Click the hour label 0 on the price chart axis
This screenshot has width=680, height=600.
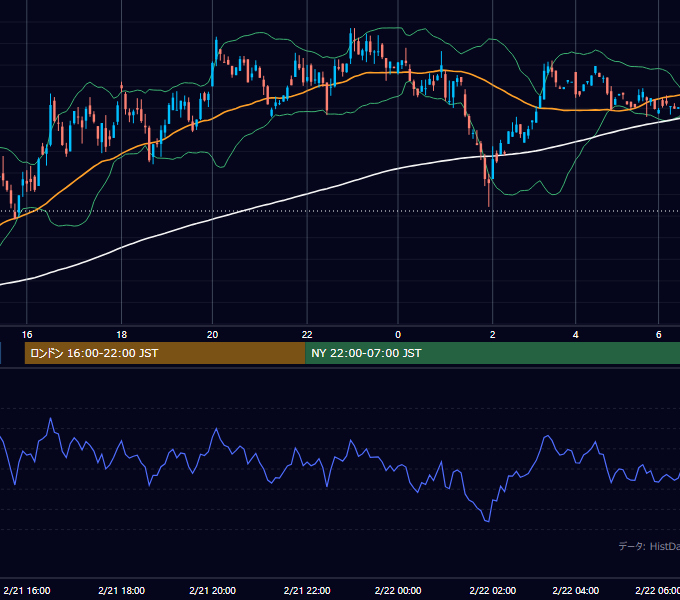(x=398, y=335)
